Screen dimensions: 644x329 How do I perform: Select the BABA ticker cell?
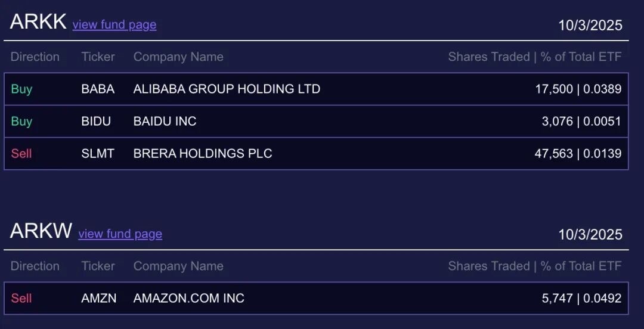point(98,89)
